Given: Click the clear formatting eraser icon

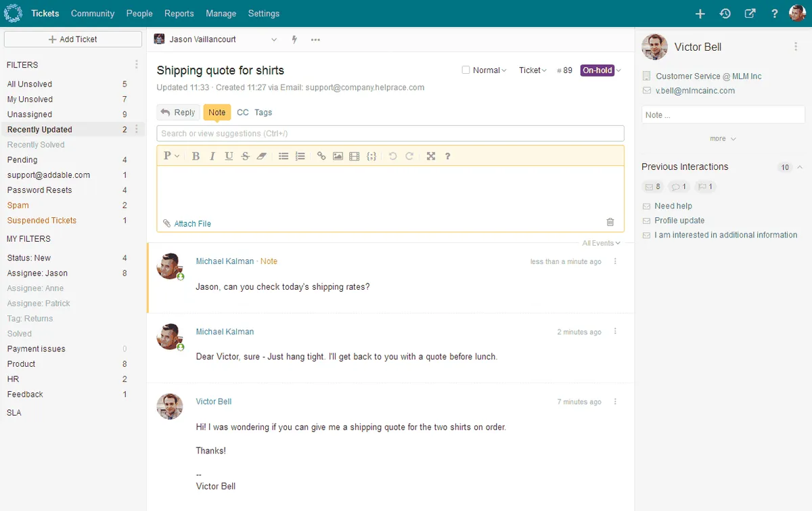Looking at the screenshot, I should pyautogui.click(x=262, y=156).
